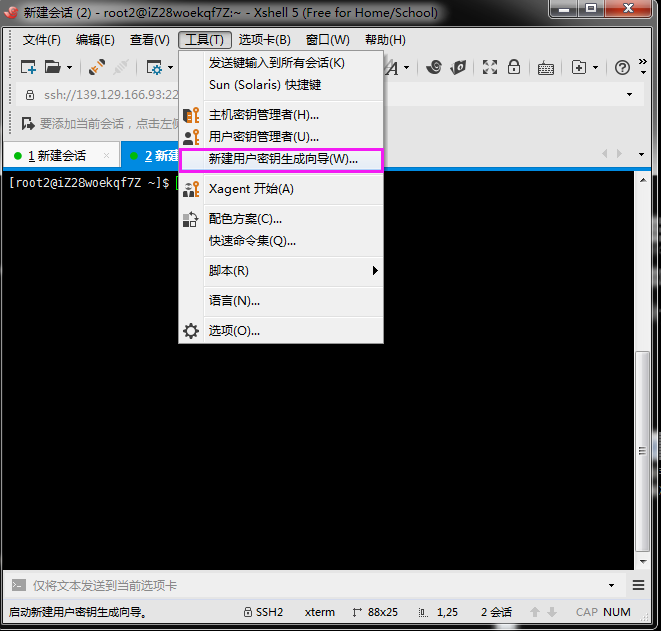Launch Xftp from the swirl icon

click(x=434, y=67)
